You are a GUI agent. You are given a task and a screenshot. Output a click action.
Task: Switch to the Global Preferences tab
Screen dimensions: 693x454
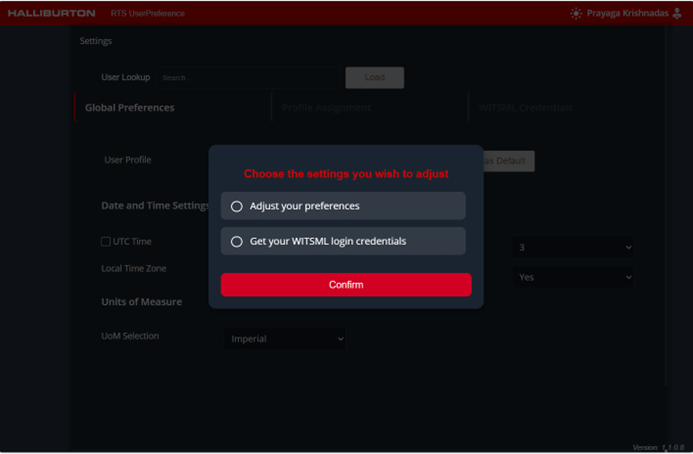pyautogui.click(x=130, y=107)
